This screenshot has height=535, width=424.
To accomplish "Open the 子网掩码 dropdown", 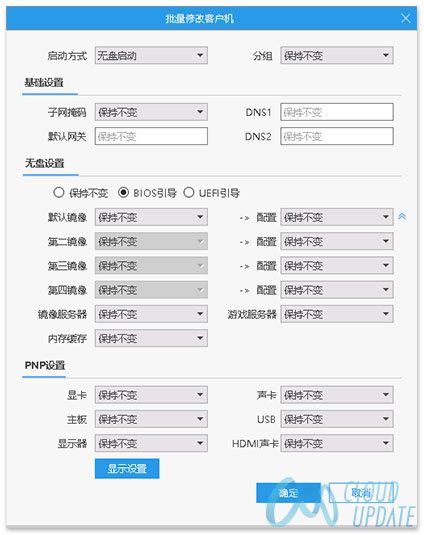I will point(151,112).
